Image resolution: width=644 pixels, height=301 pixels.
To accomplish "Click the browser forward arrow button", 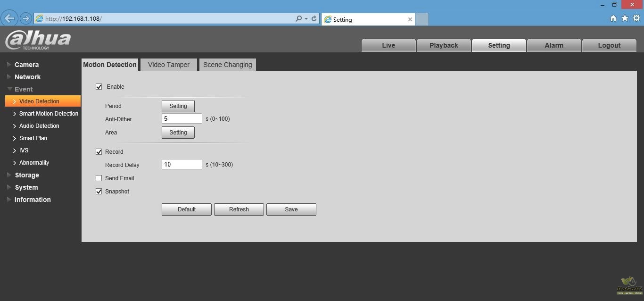I will tap(26, 19).
